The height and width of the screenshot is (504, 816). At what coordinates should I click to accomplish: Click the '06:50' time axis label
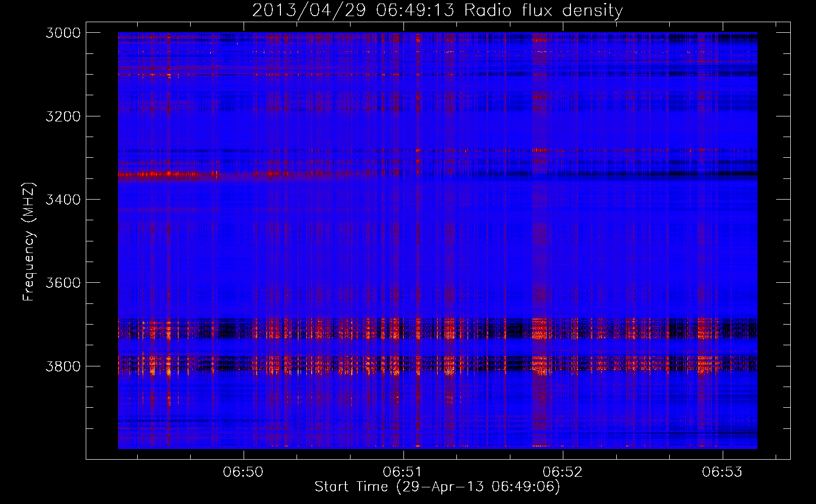[244, 472]
